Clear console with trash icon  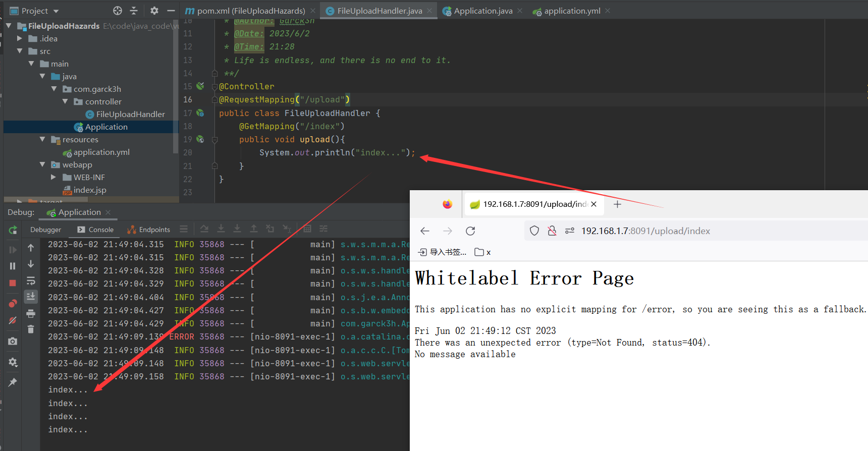(x=31, y=329)
